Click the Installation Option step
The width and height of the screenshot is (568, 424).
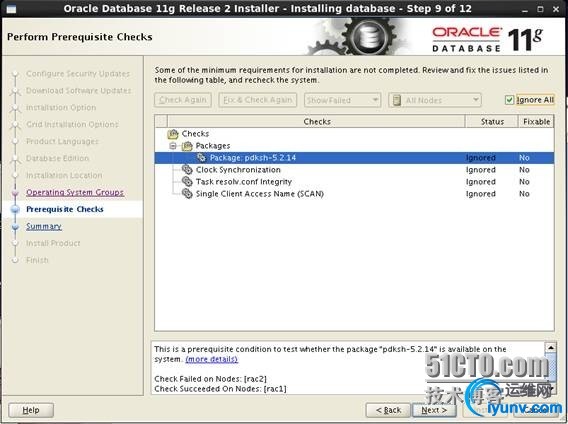click(61, 108)
